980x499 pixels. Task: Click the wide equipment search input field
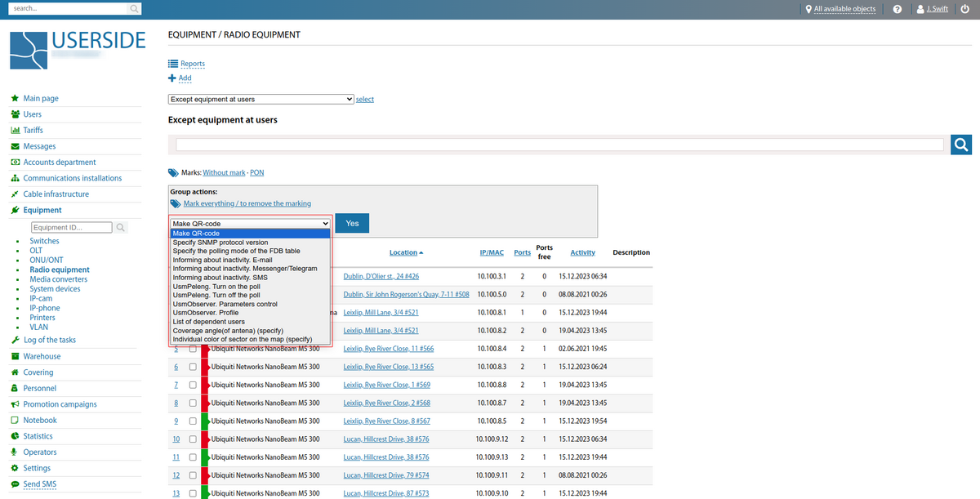click(559, 145)
